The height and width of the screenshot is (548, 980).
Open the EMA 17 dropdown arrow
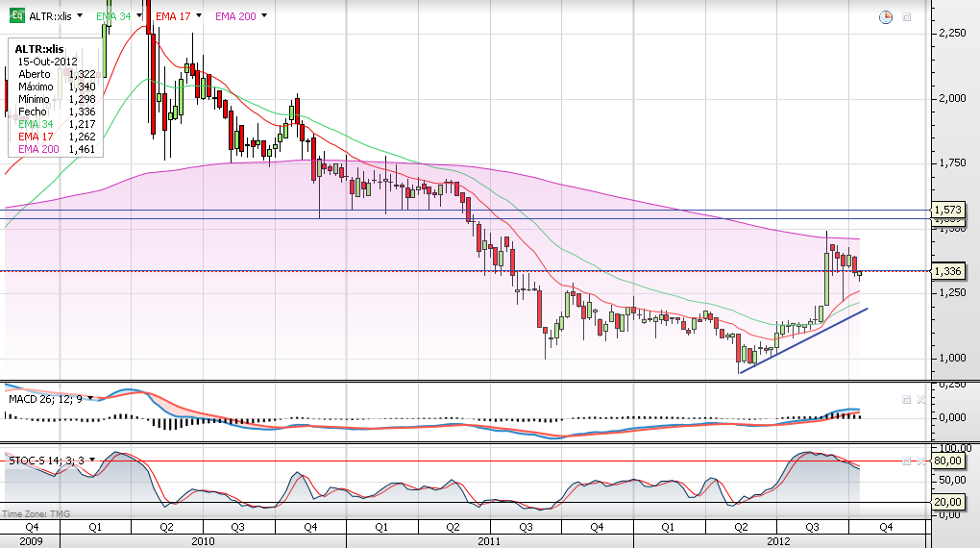pyautogui.click(x=199, y=15)
